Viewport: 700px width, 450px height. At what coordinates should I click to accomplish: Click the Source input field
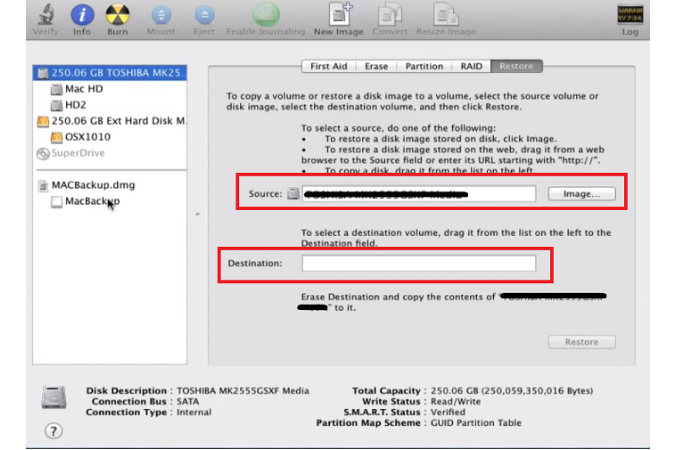[x=419, y=194]
